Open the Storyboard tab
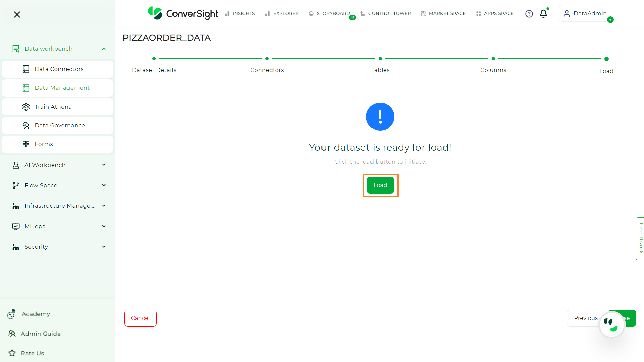The image size is (644, 362). click(330, 13)
